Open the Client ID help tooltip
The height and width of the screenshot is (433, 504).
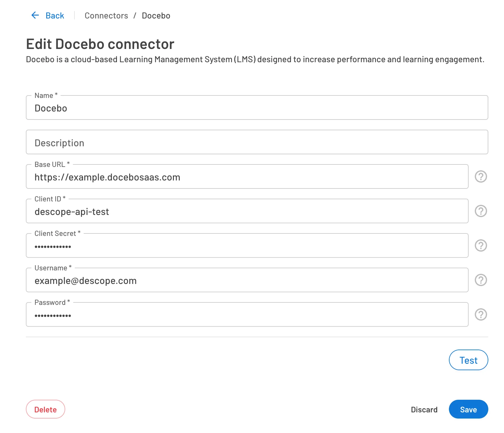point(481,211)
